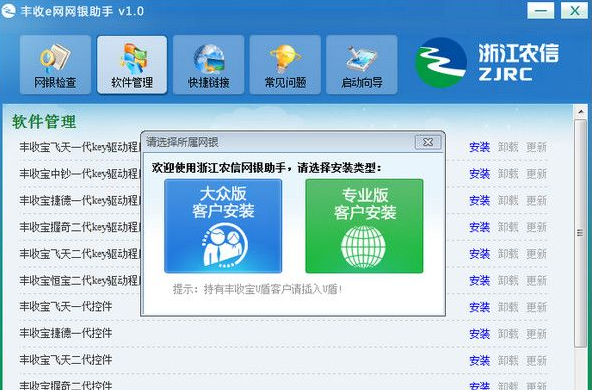The image size is (592, 390).
Task: Update 丰收宝捷德一代key驱动程序
Action: [x=536, y=200]
